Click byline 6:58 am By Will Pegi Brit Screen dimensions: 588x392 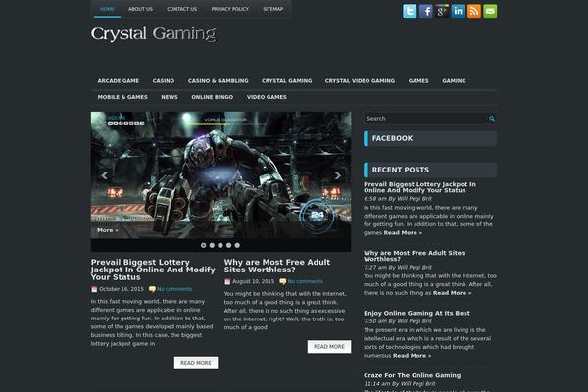pos(398,199)
